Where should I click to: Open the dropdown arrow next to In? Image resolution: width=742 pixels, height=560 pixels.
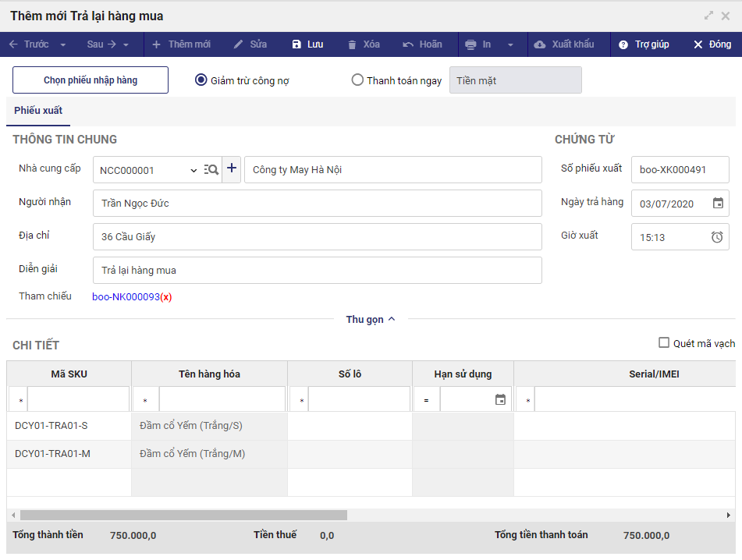511,44
